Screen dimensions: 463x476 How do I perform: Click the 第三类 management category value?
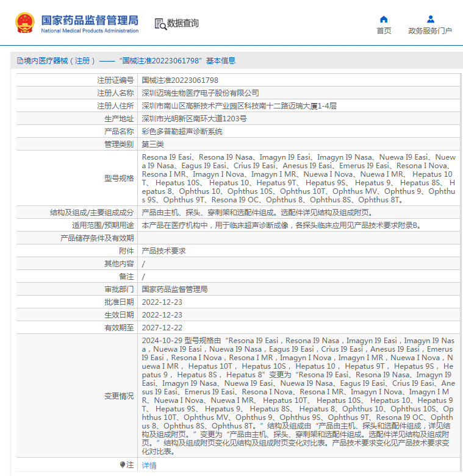pyautogui.click(x=153, y=144)
